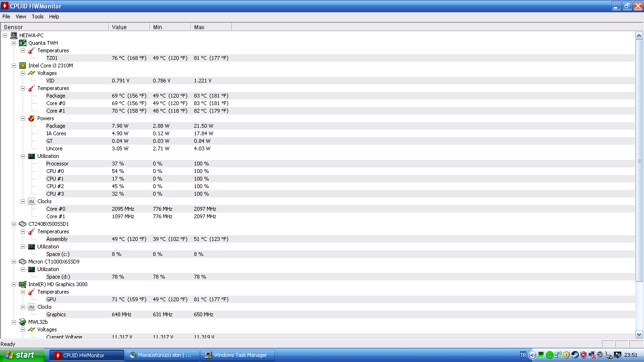Click the green Task Manager CPU meter tray icon
The width and height of the screenshot is (644, 362).
pos(541,355)
